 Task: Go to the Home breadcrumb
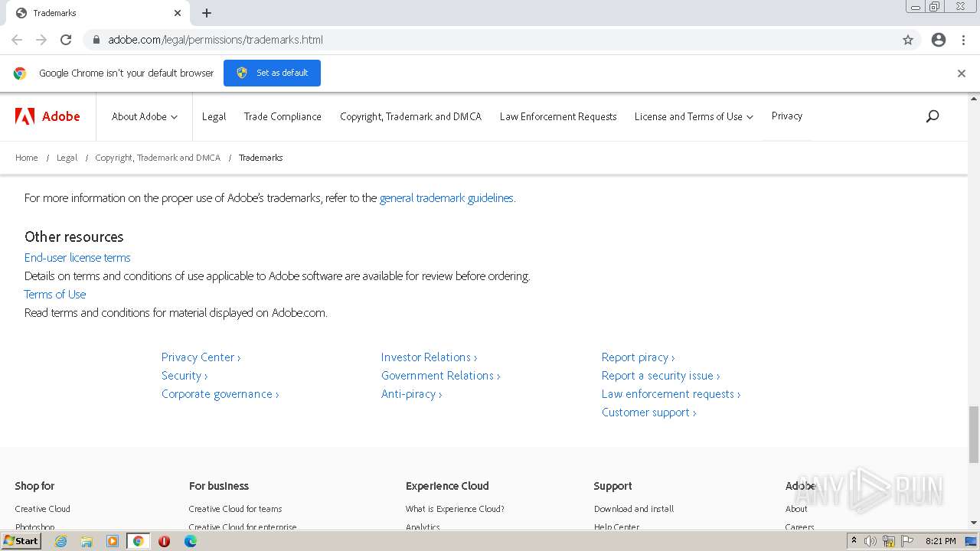(27, 158)
